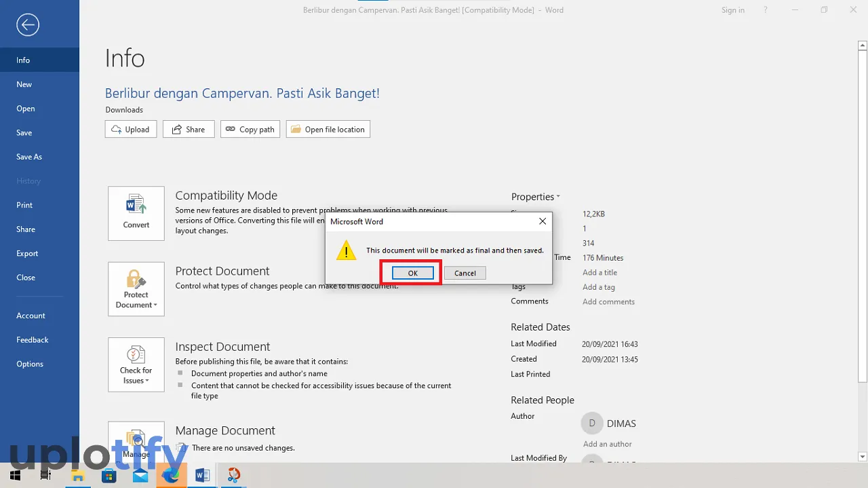The height and width of the screenshot is (488, 868).
Task: Click Add an author
Action: click(608, 444)
